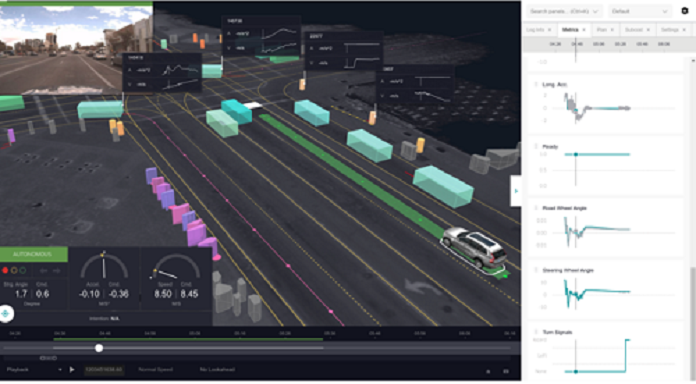The image size is (696, 384).
Task: Open the Search panels dropdown
Action: click(564, 12)
